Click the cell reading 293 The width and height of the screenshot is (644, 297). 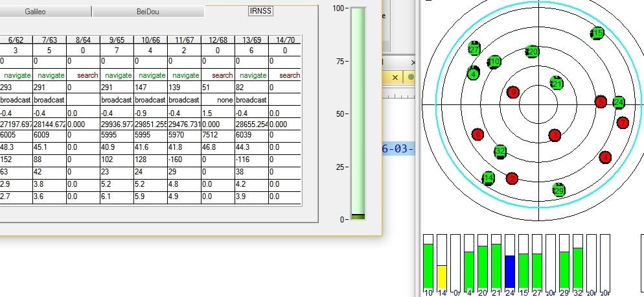pos(16,88)
